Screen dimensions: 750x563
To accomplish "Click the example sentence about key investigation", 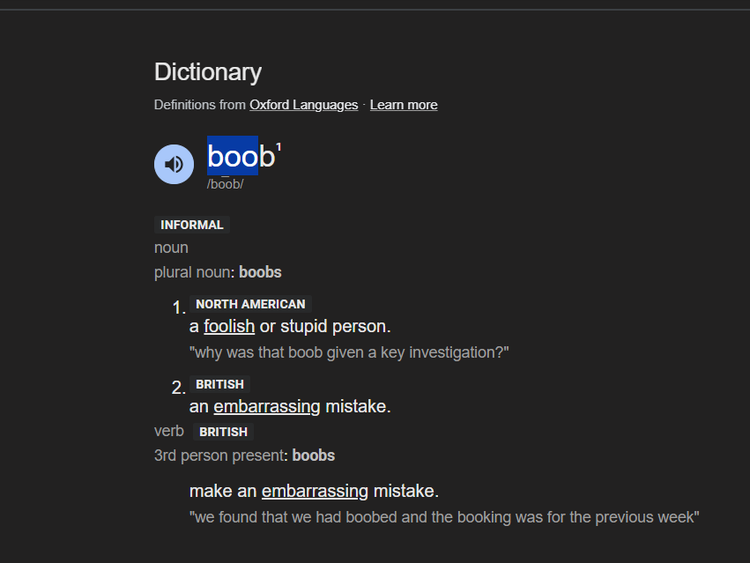I will click(349, 353).
